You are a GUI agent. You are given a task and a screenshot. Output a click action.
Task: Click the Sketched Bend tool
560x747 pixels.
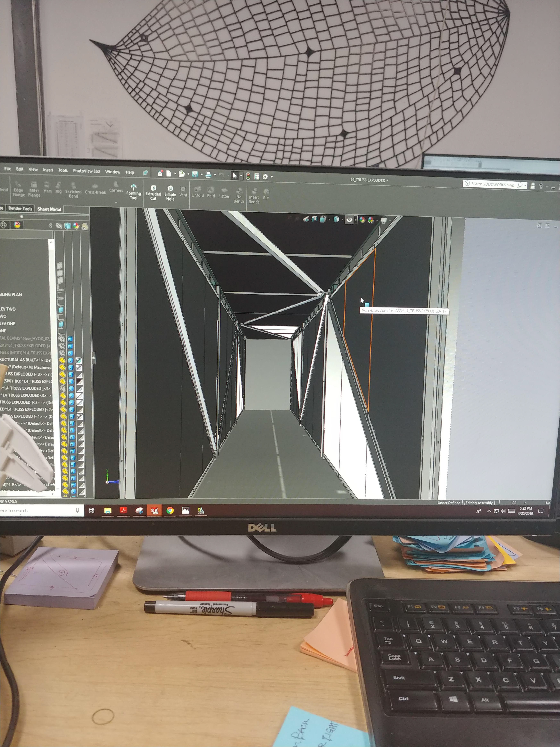coord(73,190)
